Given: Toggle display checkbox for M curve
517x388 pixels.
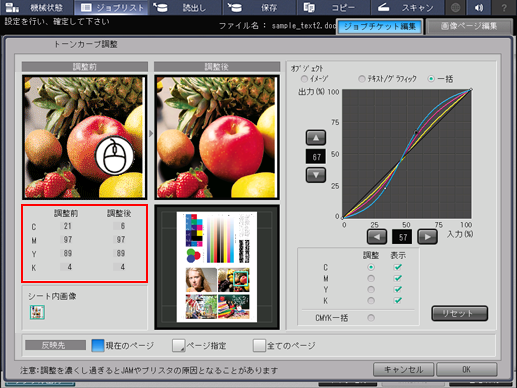Looking at the screenshot, I should [x=398, y=278].
